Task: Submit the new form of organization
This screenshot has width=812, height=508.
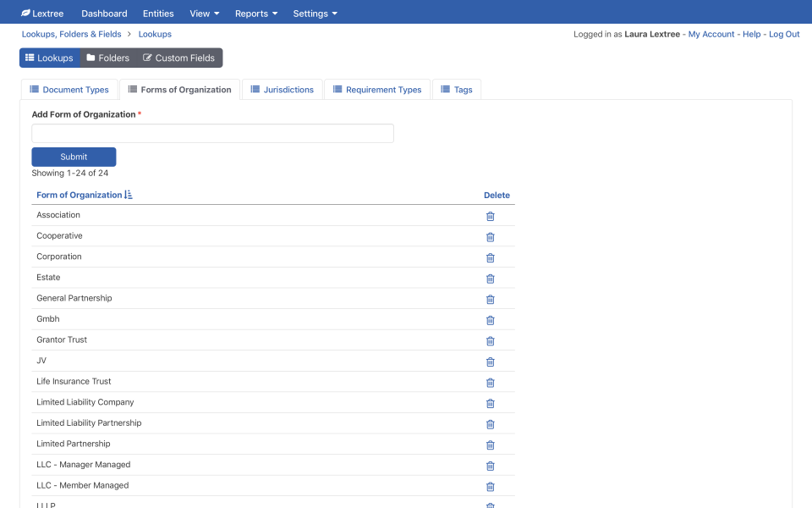Action: (74, 157)
